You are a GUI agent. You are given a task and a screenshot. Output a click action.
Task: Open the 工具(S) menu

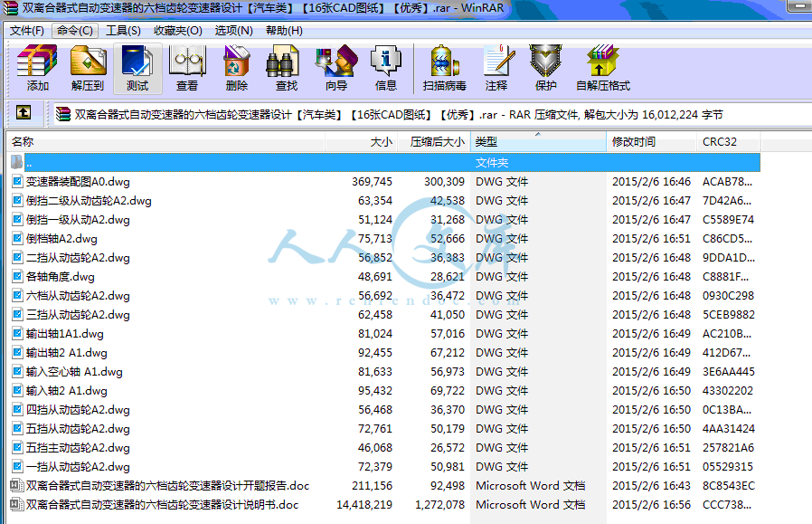pos(123,31)
